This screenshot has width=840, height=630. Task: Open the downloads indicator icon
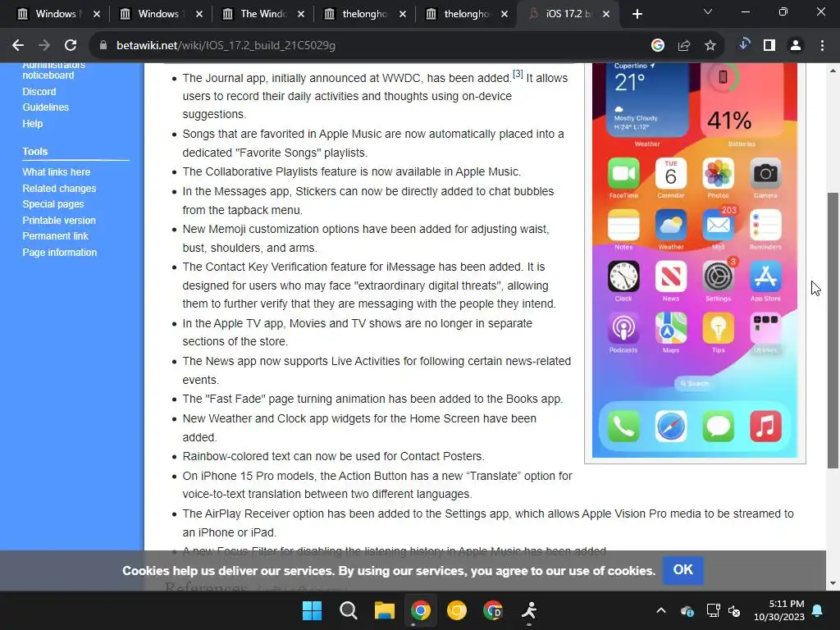point(743,44)
